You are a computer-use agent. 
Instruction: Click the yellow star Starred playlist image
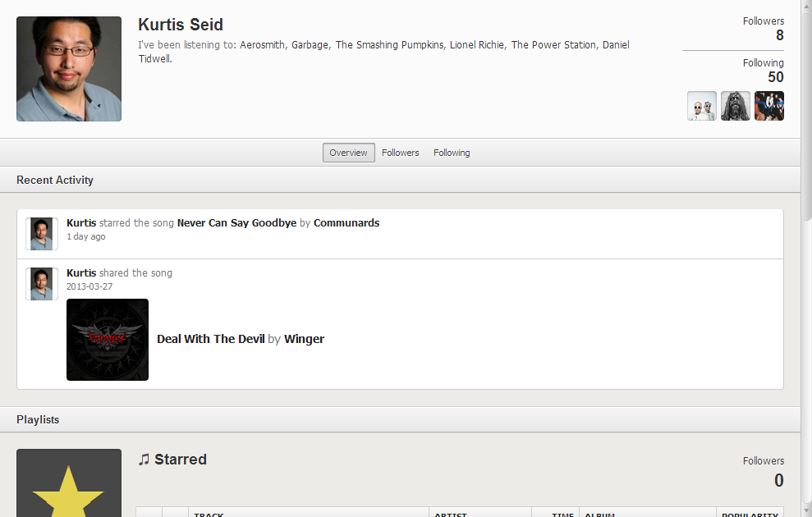(69, 487)
